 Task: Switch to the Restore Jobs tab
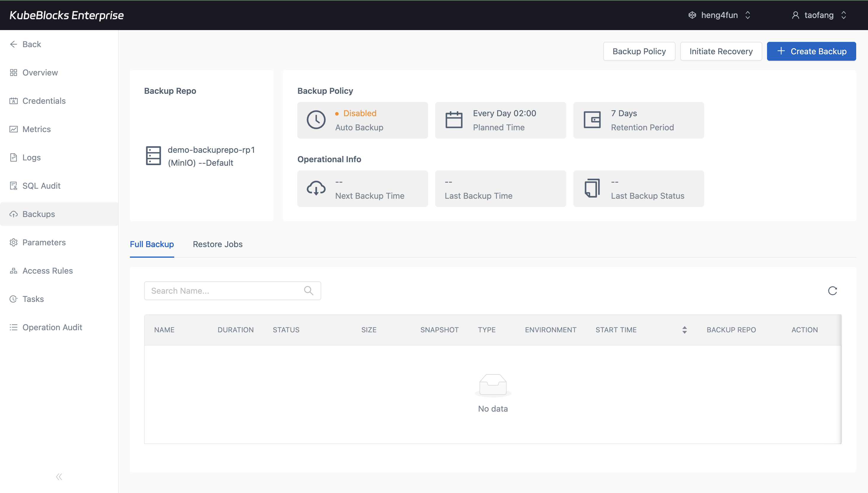click(218, 244)
